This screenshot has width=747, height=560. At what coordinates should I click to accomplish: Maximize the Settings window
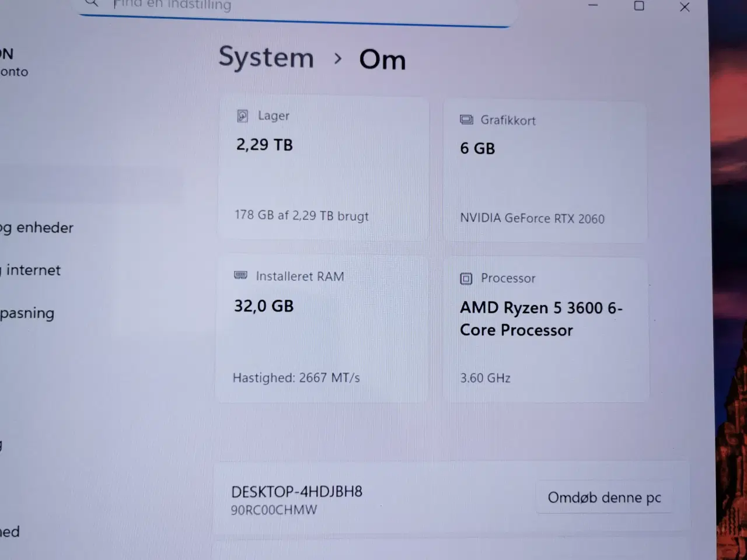click(639, 6)
